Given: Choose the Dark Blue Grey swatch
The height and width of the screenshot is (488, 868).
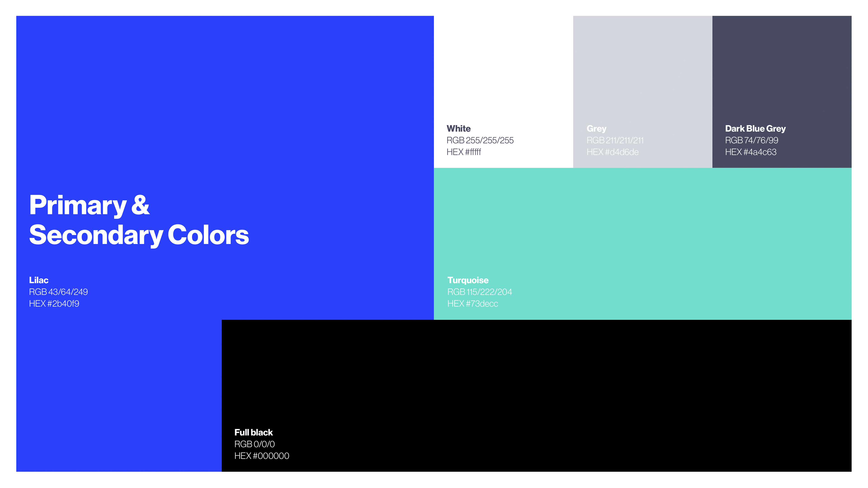Looking at the screenshot, I should [x=781, y=67].
